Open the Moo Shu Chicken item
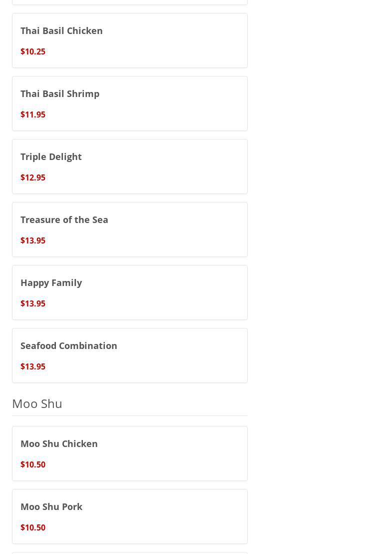This screenshot has width=392, height=554. pos(59,443)
